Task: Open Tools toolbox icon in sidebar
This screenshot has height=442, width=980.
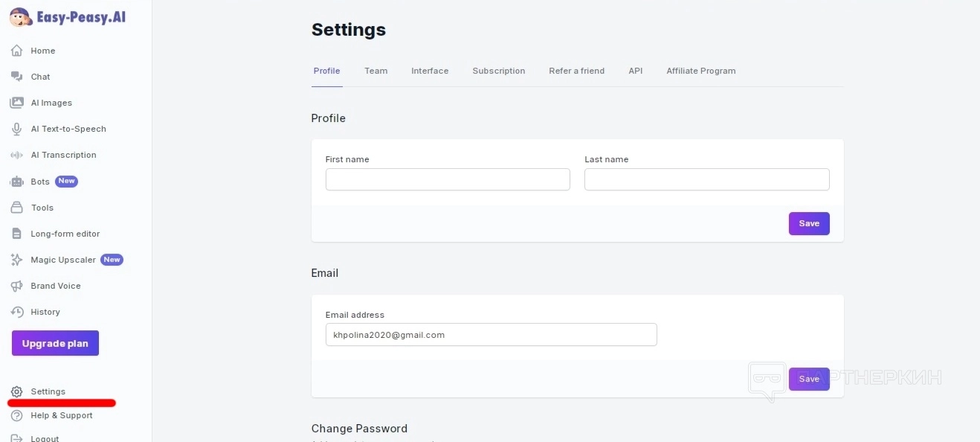Action: click(16, 208)
